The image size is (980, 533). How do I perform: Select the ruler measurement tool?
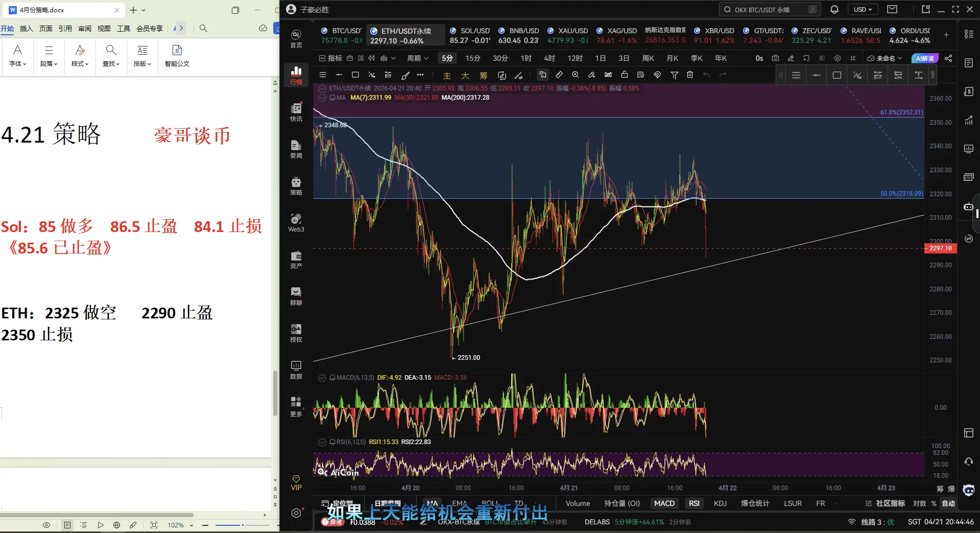tap(559, 75)
